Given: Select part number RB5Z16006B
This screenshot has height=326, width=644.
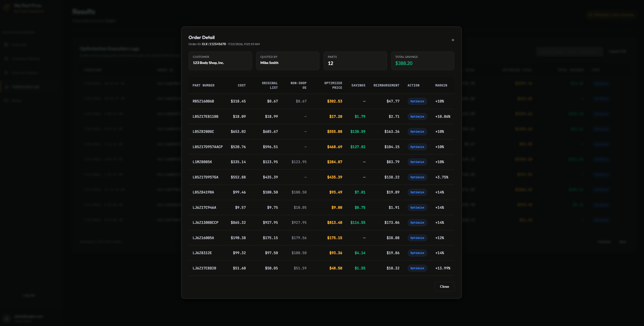Looking at the screenshot, I should pyautogui.click(x=203, y=101).
